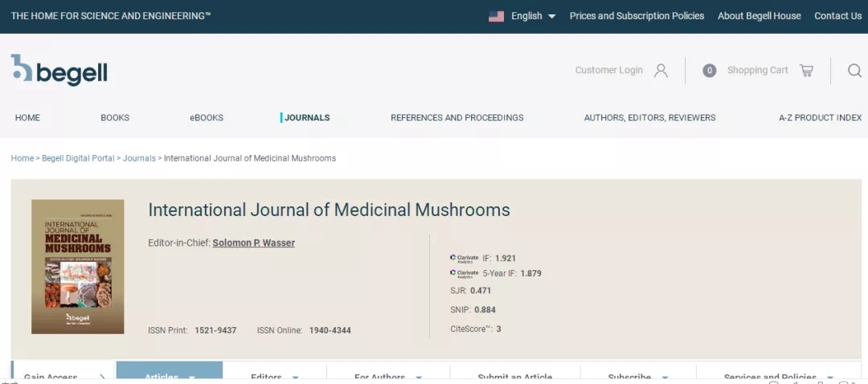Open the JOURNALS navigation menu
This screenshot has height=384, width=868.
click(x=307, y=117)
